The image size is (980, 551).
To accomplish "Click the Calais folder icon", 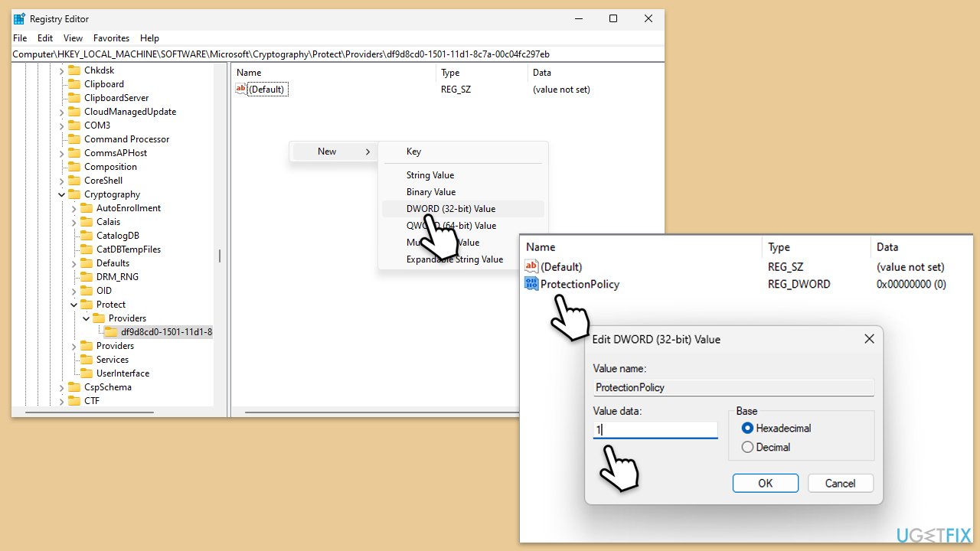I will click(x=87, y=222).
